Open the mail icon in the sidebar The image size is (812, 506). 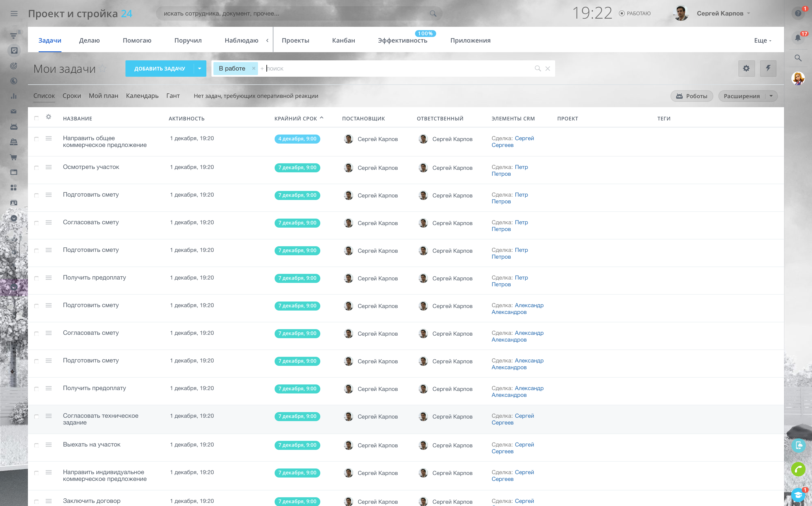[14, 111]
